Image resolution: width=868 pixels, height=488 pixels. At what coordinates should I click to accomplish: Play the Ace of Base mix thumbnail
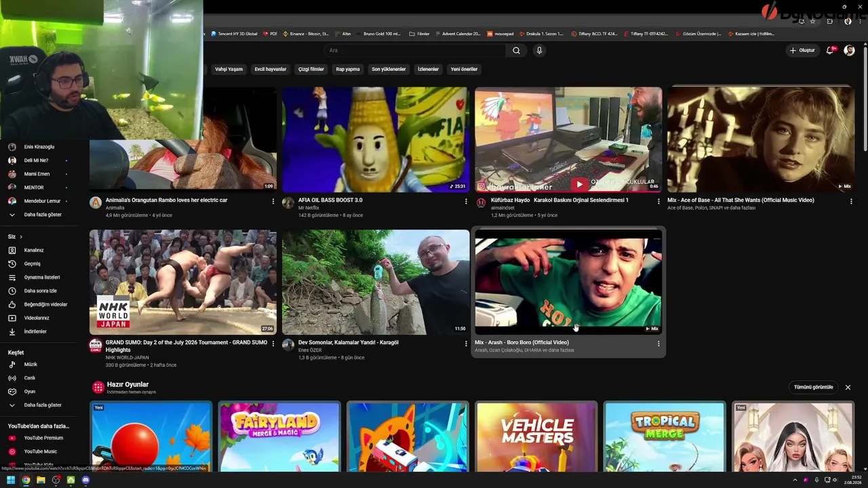(x=761, y=140)
